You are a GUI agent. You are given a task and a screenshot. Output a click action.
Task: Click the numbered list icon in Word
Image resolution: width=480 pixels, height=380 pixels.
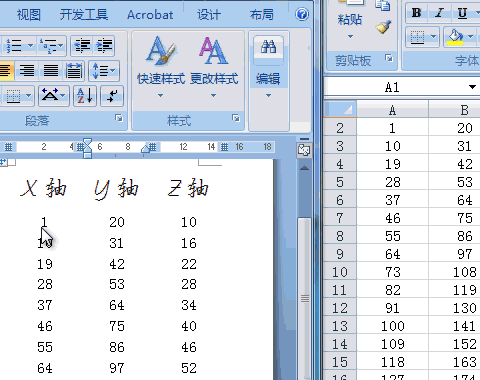click(x=14, y=46)
